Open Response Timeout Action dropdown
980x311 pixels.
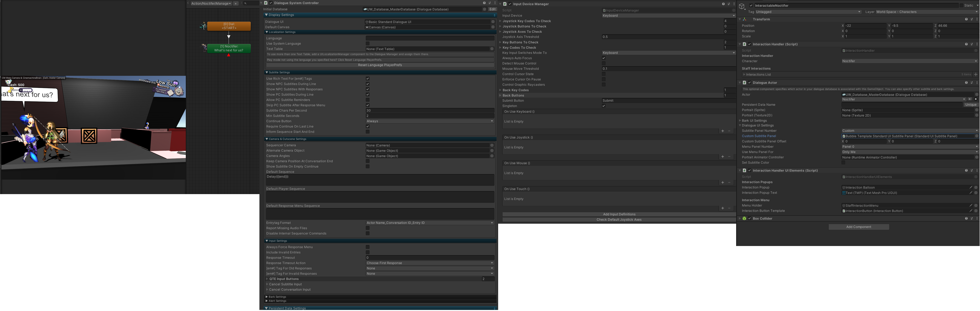(430, 263)
